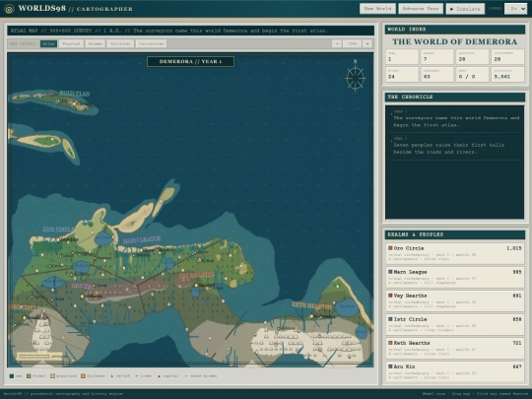Click the New World button
This screenshot has width=532, height=399.
click(377, 9)
